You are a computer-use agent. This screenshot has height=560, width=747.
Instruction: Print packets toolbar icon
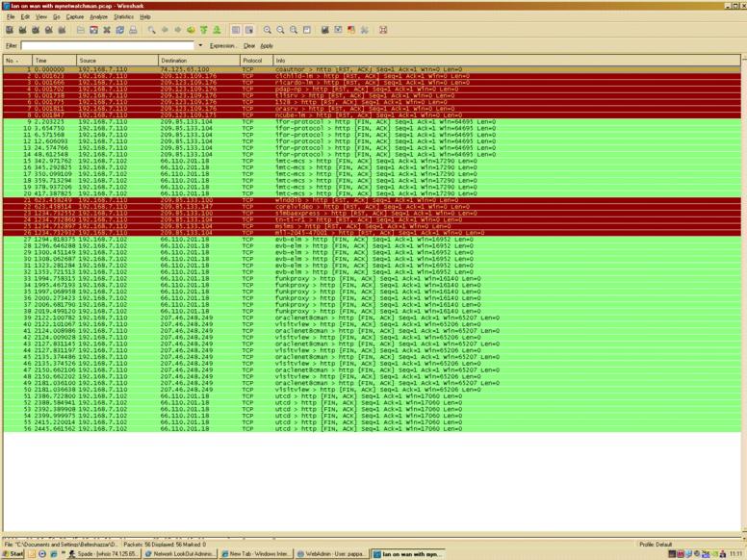point(133,30)
